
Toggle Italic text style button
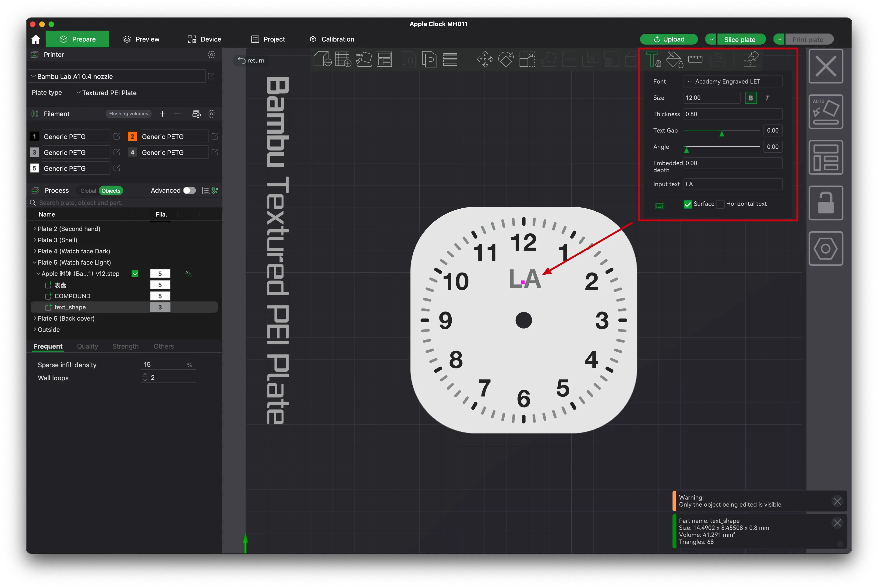click(767, 98)
